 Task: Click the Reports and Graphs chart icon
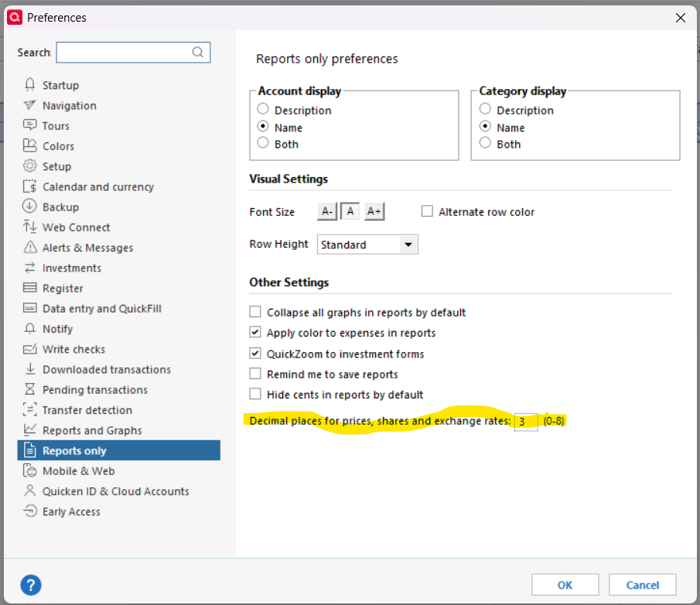click(29, 430)
